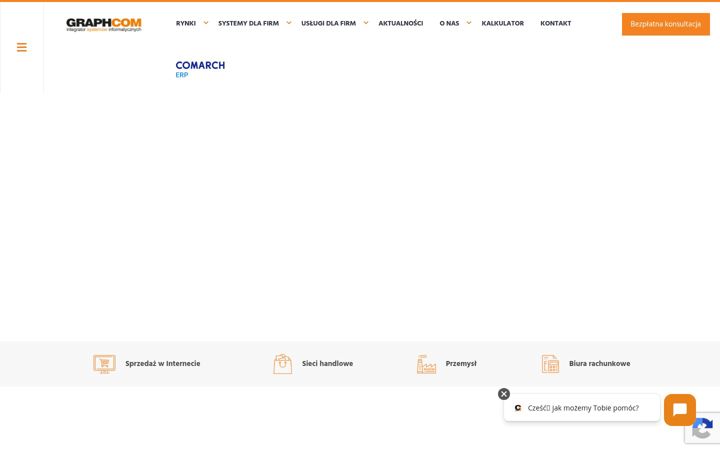Open the Systemy dla firm menu
Screen dimensions: 720x450
coord(248,23)
